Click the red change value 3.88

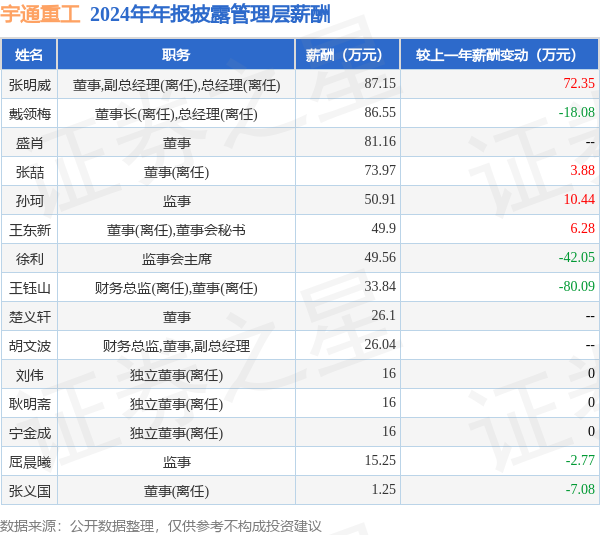pos(582,170)
